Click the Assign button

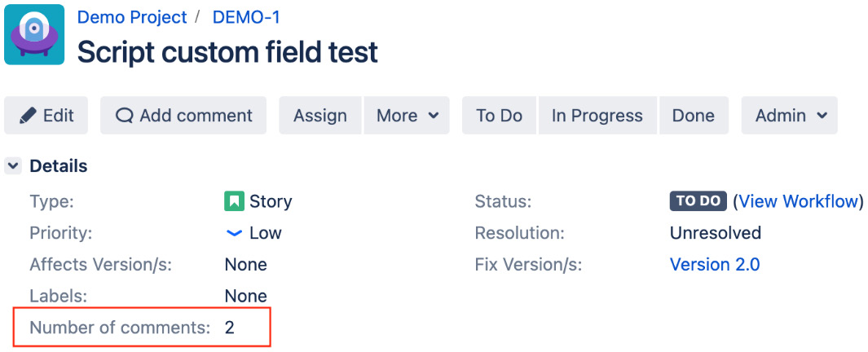[320, 116]
